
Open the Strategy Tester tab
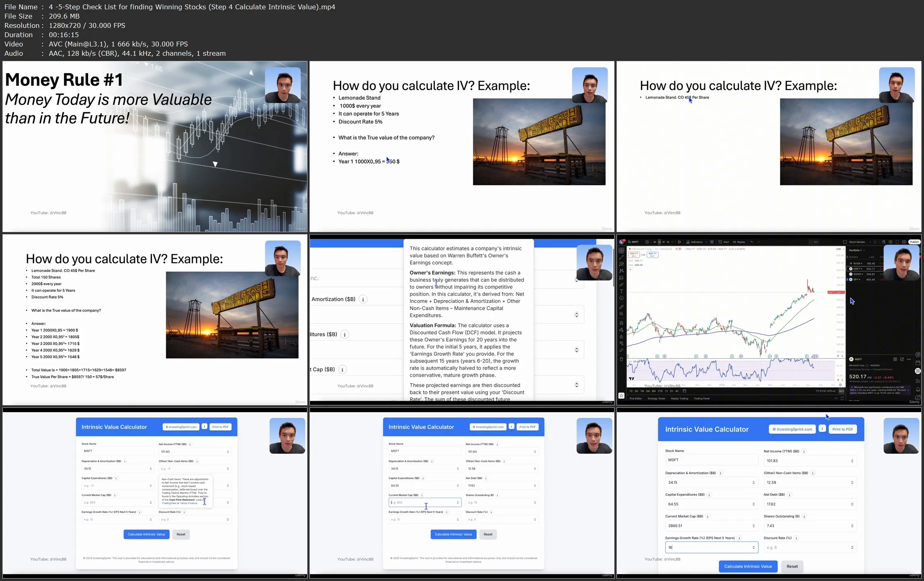point(657,399)
